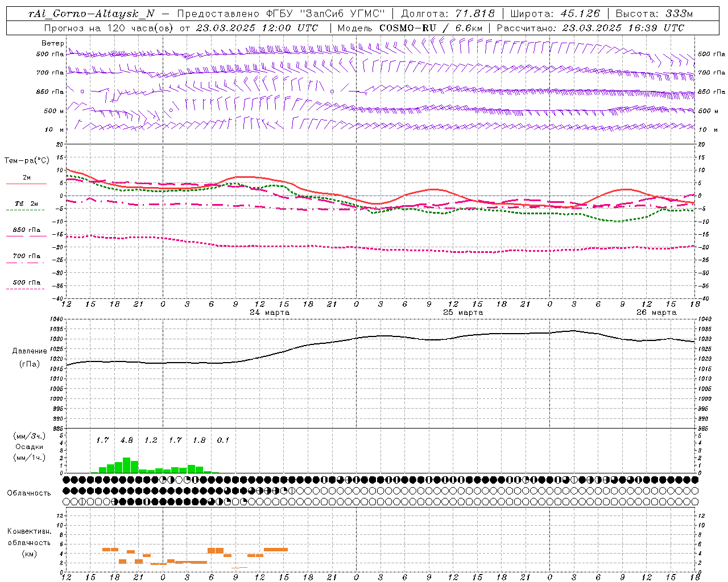Click the forecast start time 23.03.2025 12:00 UTC
Image resolution: width=728 pixels, height=582 pixels.
(x=257, y=28)
